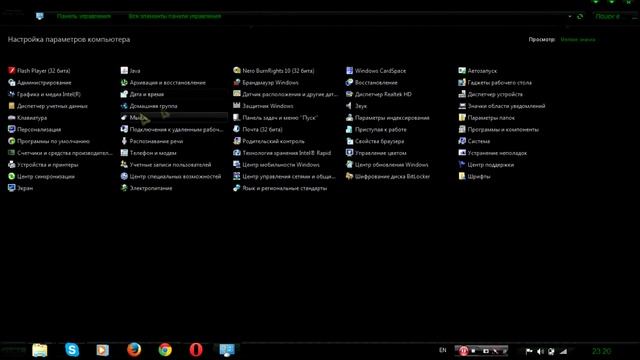
Task: Open the Flash Player (32 бита) icon
Action: coord(11,71)
